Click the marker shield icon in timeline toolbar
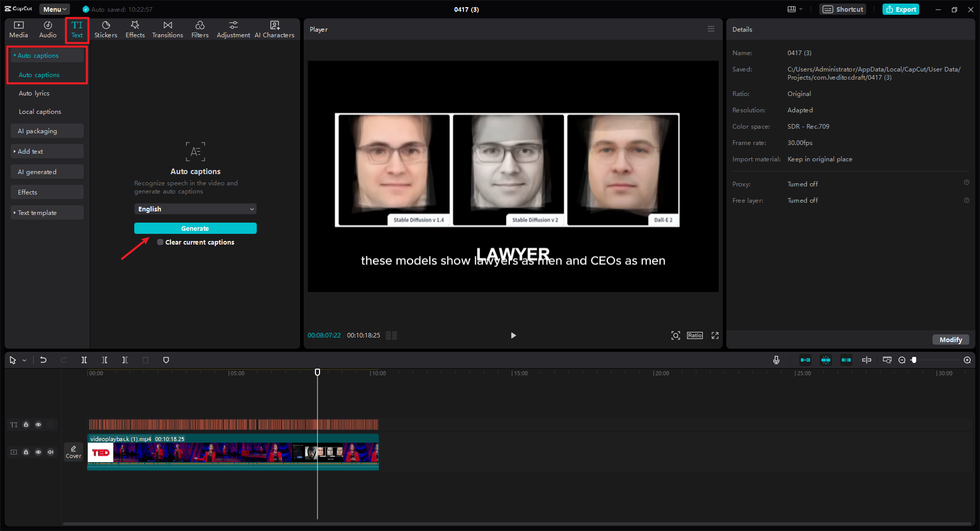This screenshot has height=531, width=980. pyautogui.click(x=166, y=360)
